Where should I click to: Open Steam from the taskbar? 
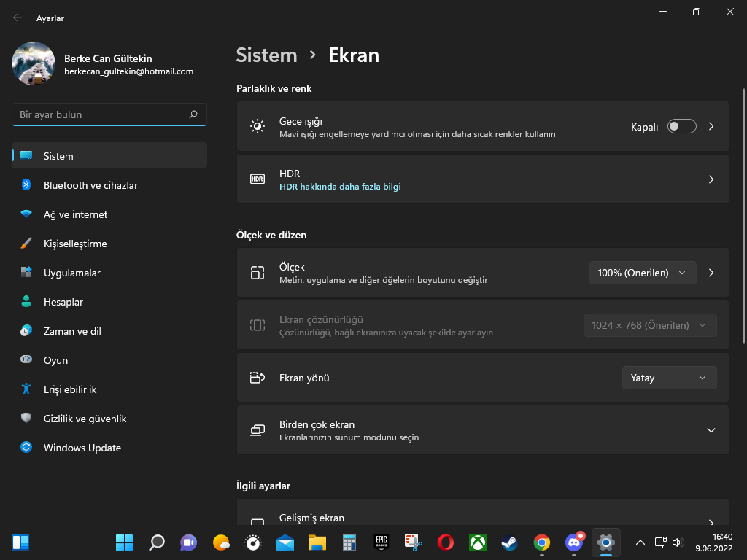(x=509, y=542)
